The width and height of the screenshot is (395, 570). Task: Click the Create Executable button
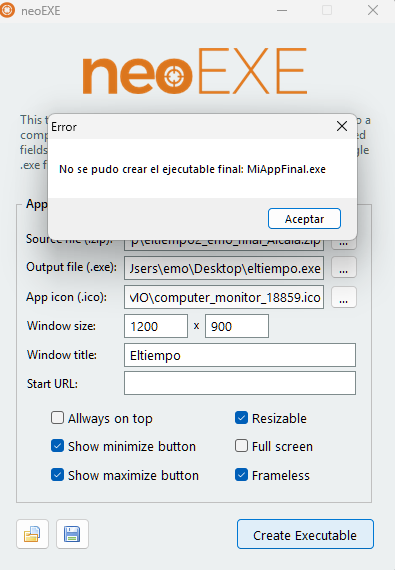click(305, 534)
